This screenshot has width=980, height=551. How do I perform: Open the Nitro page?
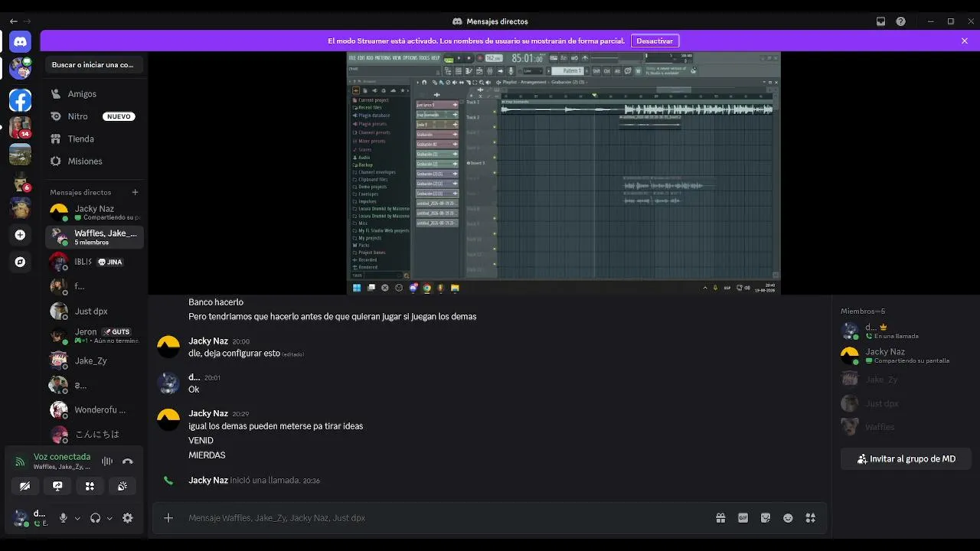[x=95, y=116]
